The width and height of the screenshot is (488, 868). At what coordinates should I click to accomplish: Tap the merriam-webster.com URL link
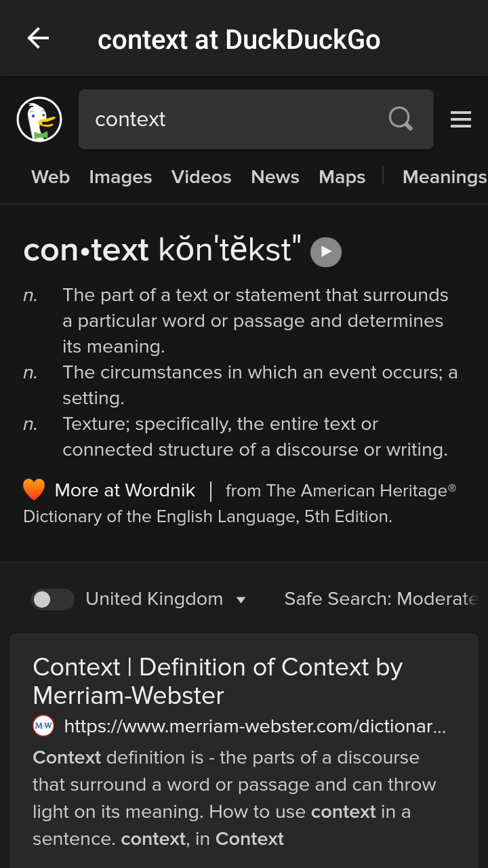click(x=255, y=726)
